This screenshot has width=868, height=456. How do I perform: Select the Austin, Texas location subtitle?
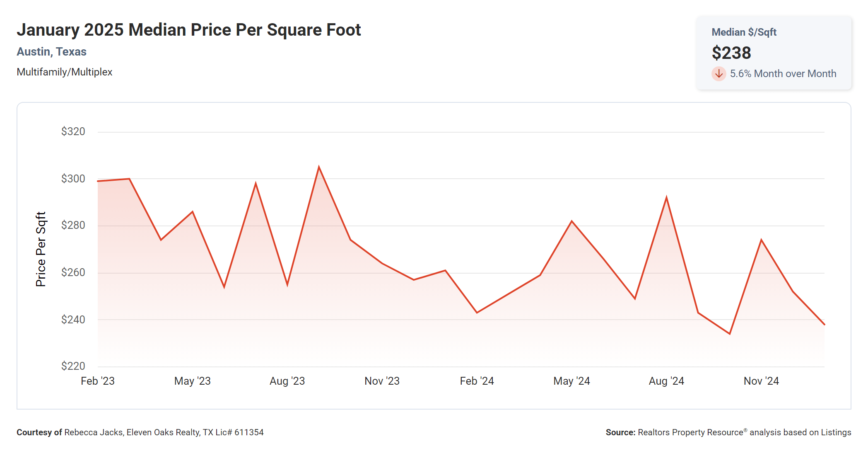(x=51, y=52)
